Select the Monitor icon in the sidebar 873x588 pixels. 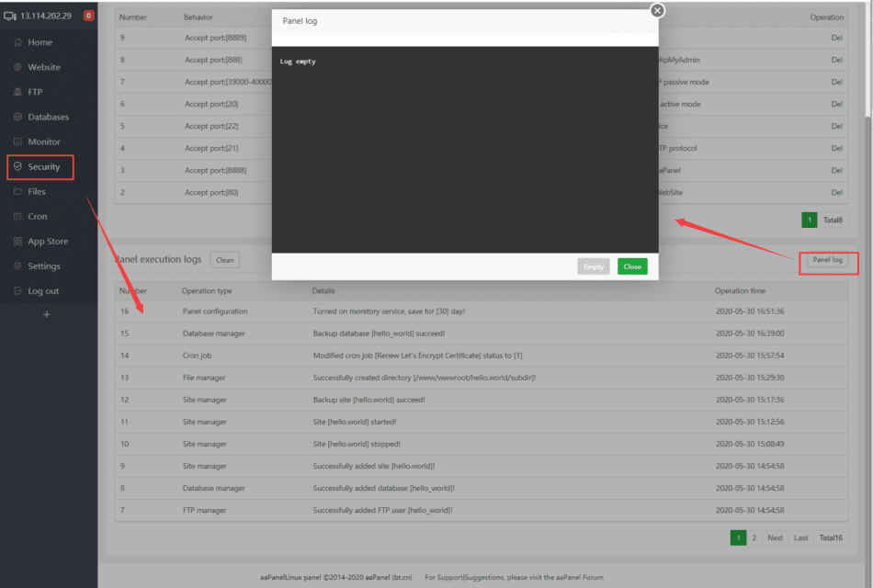point(16,141)
